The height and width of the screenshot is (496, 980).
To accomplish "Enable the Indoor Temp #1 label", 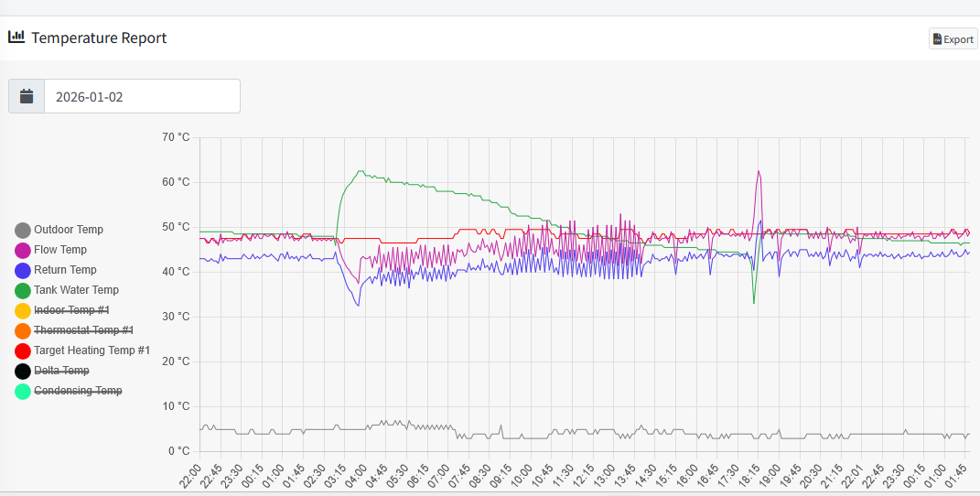I will tap(71, 311).
